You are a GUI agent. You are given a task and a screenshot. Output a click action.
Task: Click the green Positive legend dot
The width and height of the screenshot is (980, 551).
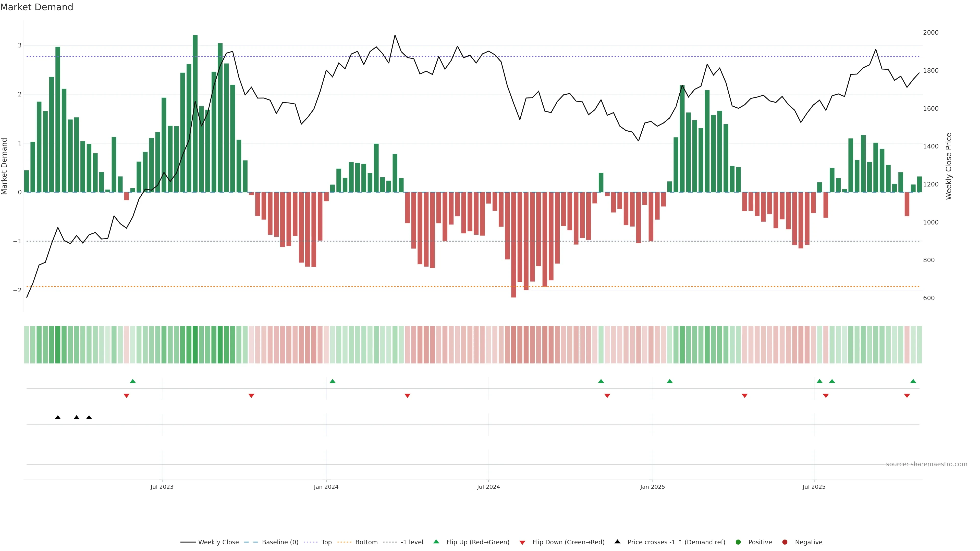[x=738, y=542]
